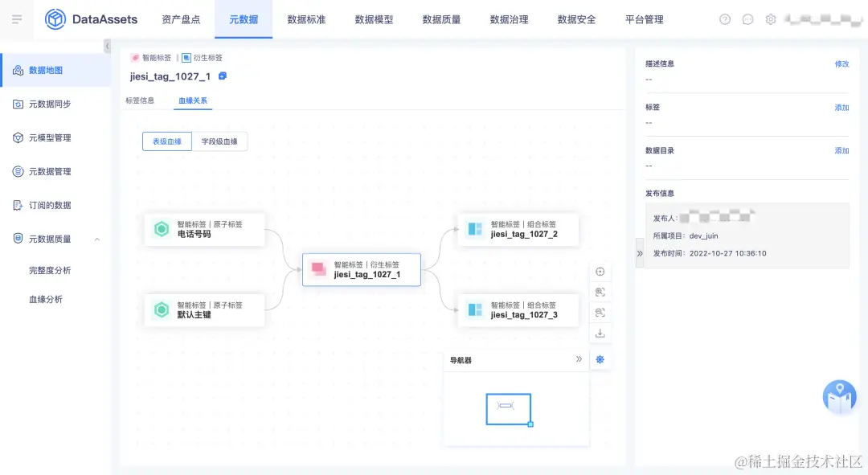The image size is (868, 475).
Task: Select 表级血缘 view toggle
Action: (x=167, y=141)
